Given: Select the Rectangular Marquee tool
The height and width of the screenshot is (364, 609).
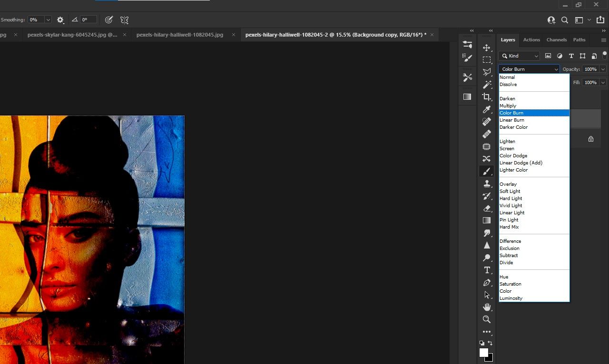Looking at the screenshot, I should 487,60.
